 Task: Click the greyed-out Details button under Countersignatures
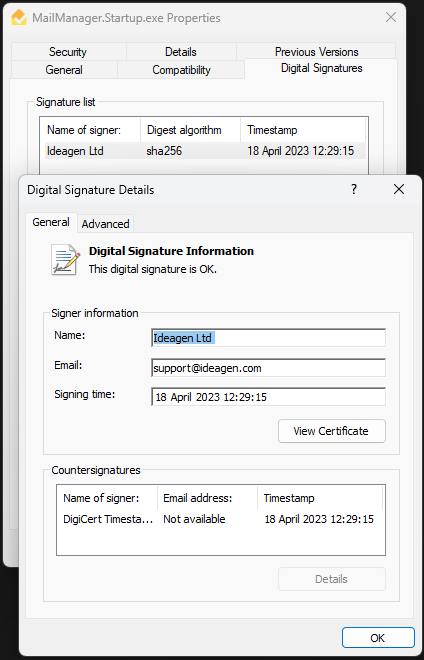pyautogui.click(x=331, y=579)
